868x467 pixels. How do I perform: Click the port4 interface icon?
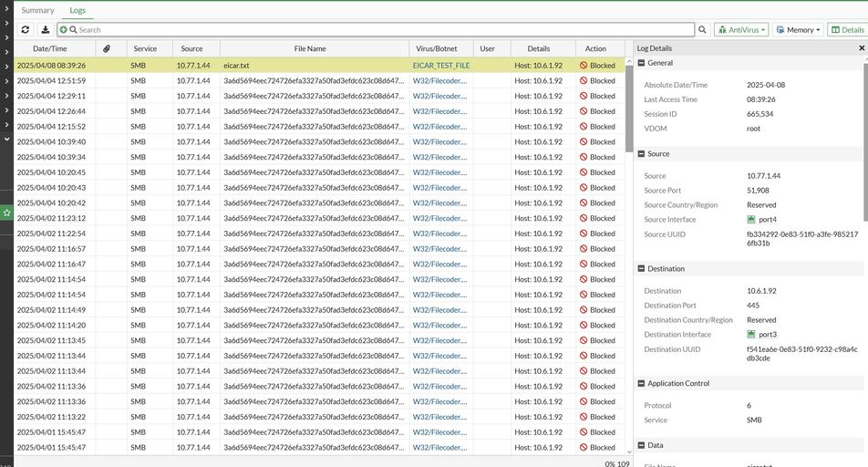(x=751, y=220)
